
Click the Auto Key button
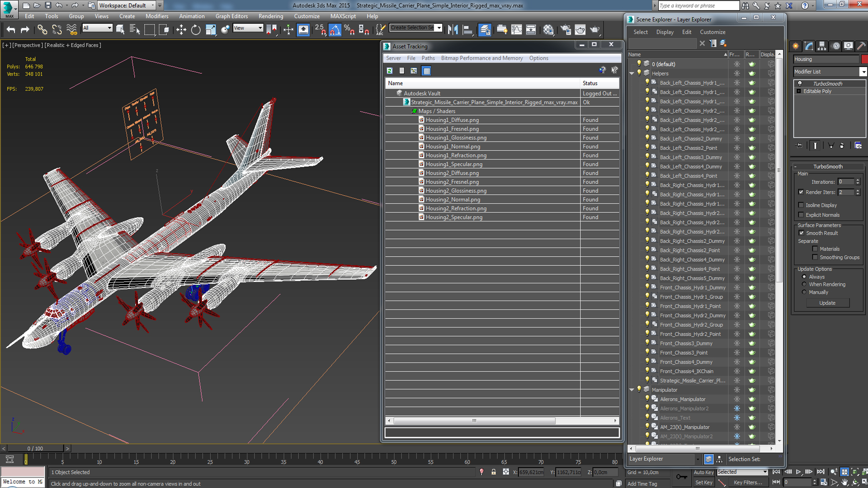[x=703, y=473]
